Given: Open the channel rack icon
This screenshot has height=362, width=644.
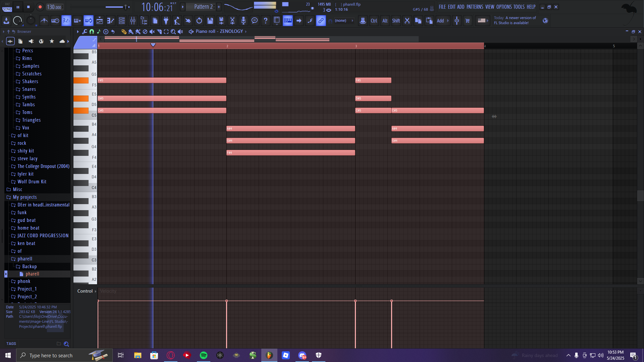Looking at the screenshot, I should 122,21.
